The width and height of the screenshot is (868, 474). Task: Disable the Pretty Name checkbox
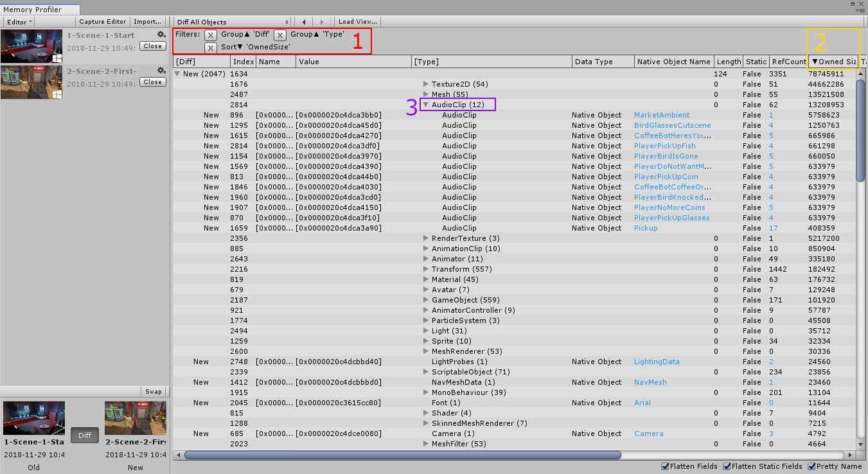coord(813,466)
